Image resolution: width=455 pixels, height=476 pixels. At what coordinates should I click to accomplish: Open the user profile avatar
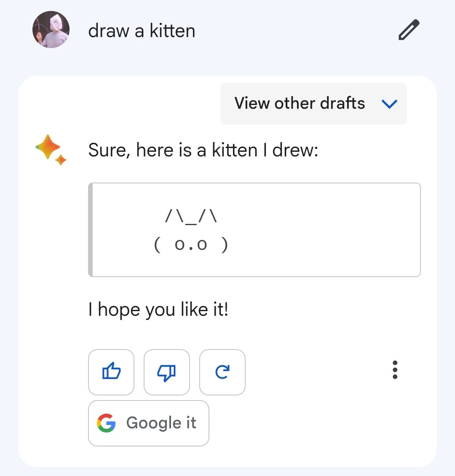[51, 30]
